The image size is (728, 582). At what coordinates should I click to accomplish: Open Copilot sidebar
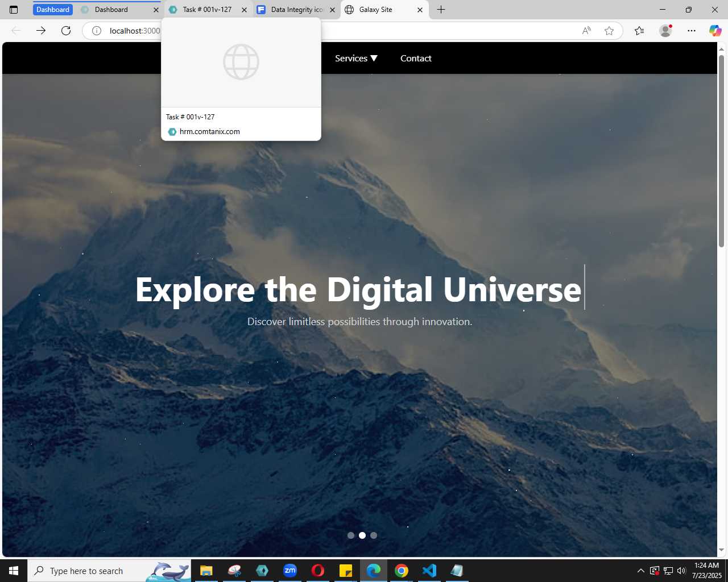pyautogui.click(x=715, y=31)
